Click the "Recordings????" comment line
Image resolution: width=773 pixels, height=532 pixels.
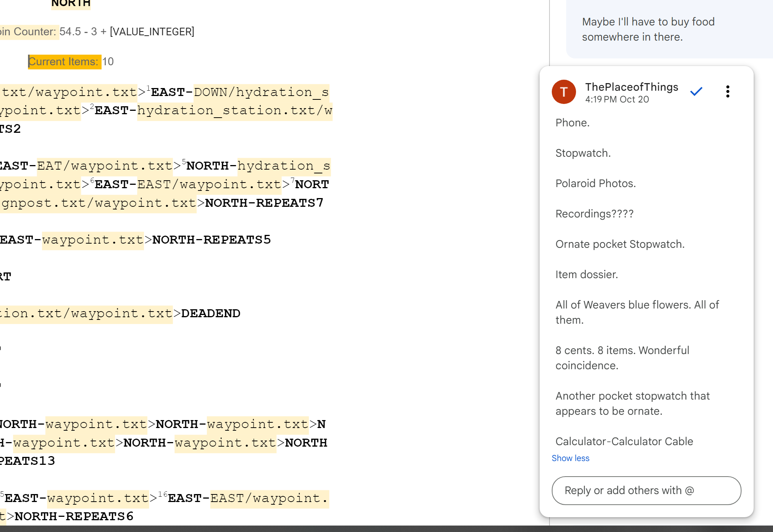pyautogui.click(x=594, y=214)
